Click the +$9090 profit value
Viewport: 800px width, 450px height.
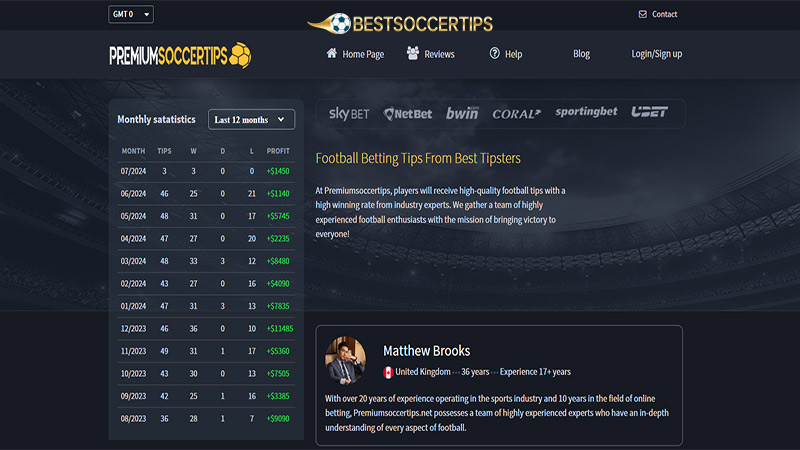(x=278, y=418)
